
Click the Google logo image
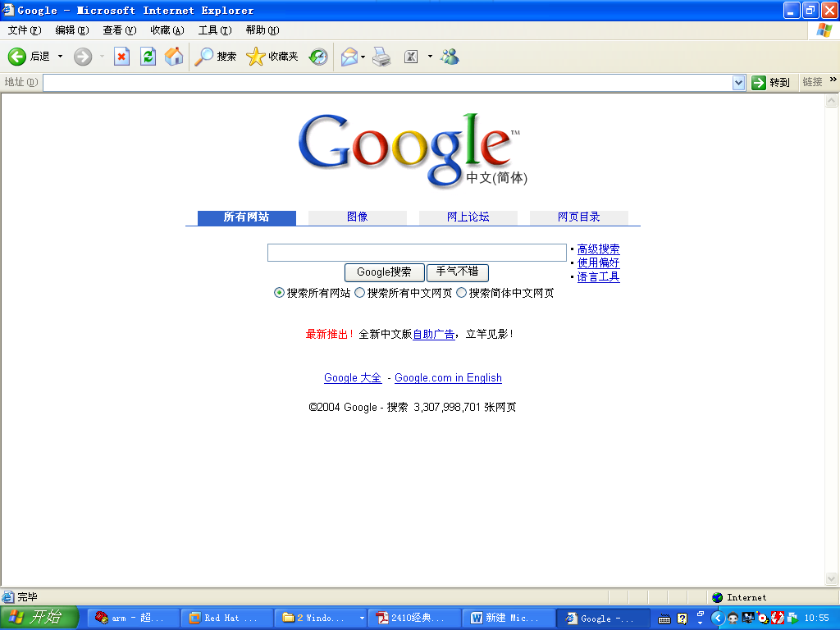click(413, 150)
